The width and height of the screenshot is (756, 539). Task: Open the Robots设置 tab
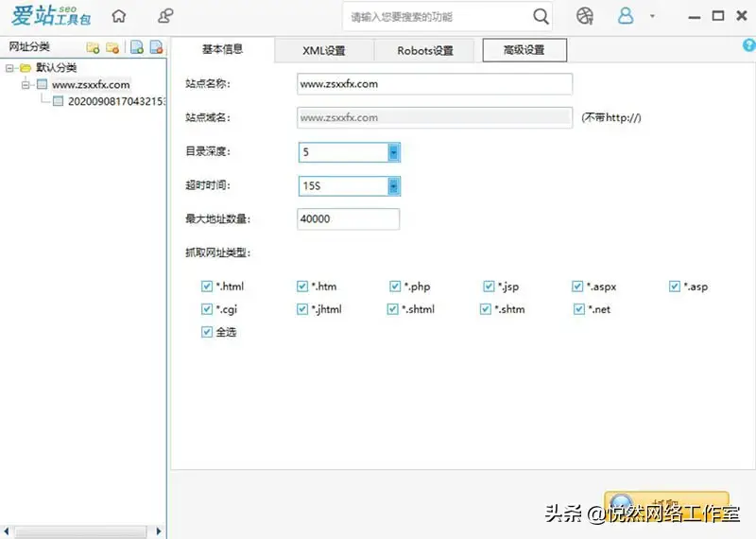click(x=425, y=51)
